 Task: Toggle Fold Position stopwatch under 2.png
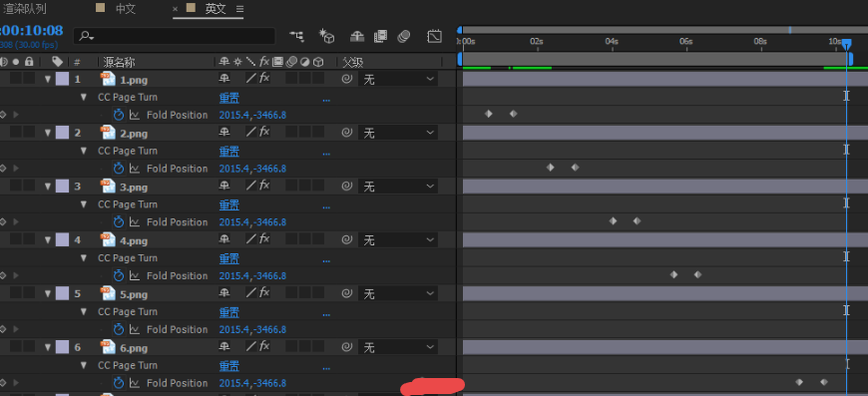tap(119, 169)
